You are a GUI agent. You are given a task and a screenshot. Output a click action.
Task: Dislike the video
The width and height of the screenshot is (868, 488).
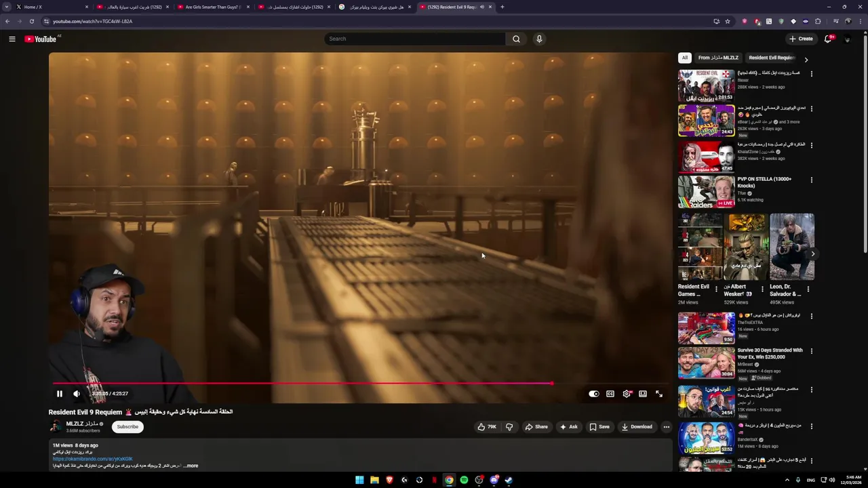tap(509, 427)
